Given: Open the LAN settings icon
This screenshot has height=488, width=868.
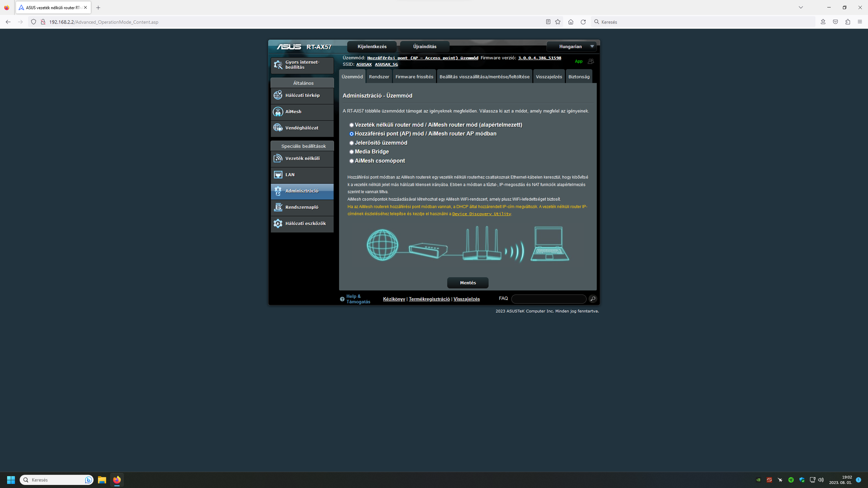Looking at the screenshot, I should 278,175.
